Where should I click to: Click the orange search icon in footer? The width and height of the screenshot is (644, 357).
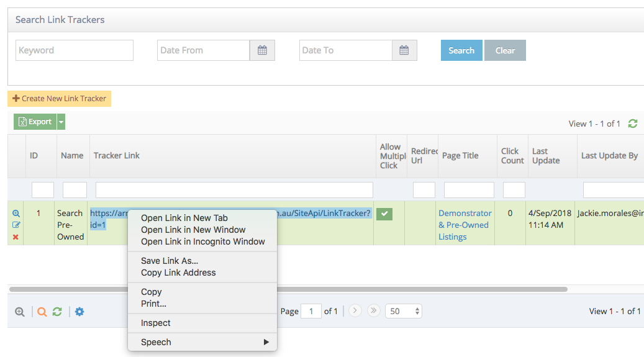tap(42, 312)
